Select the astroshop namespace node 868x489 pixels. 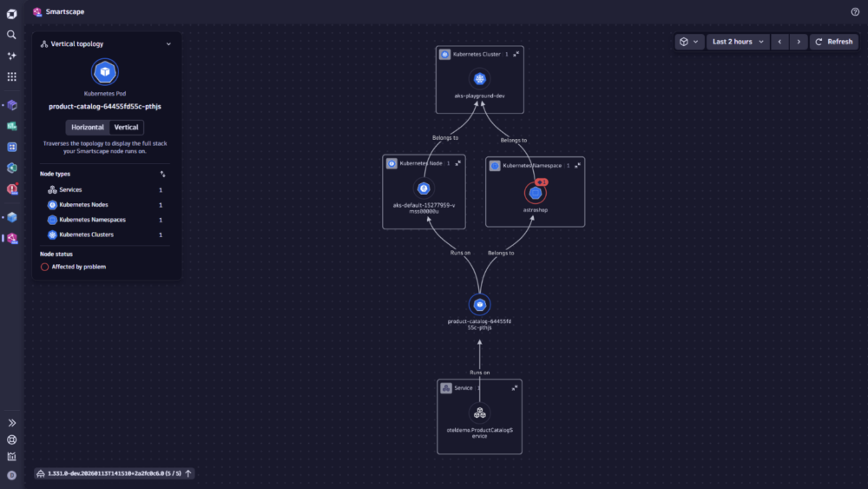click(x=535, y=194)
